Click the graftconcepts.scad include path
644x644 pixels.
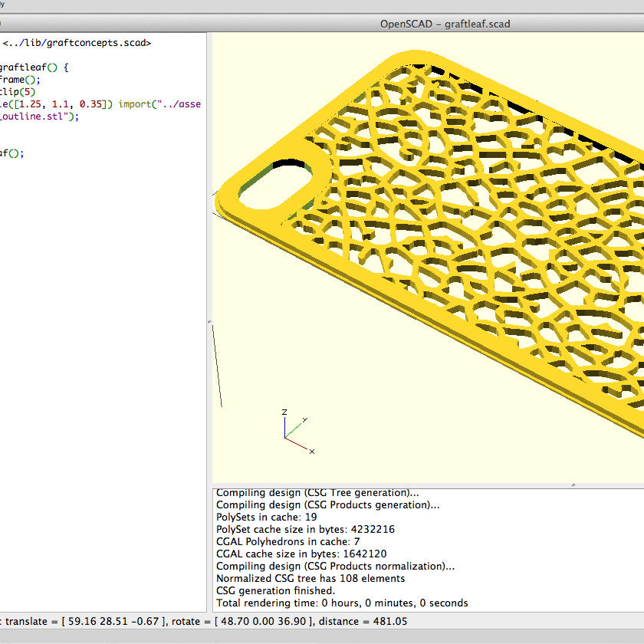point(77,43)
